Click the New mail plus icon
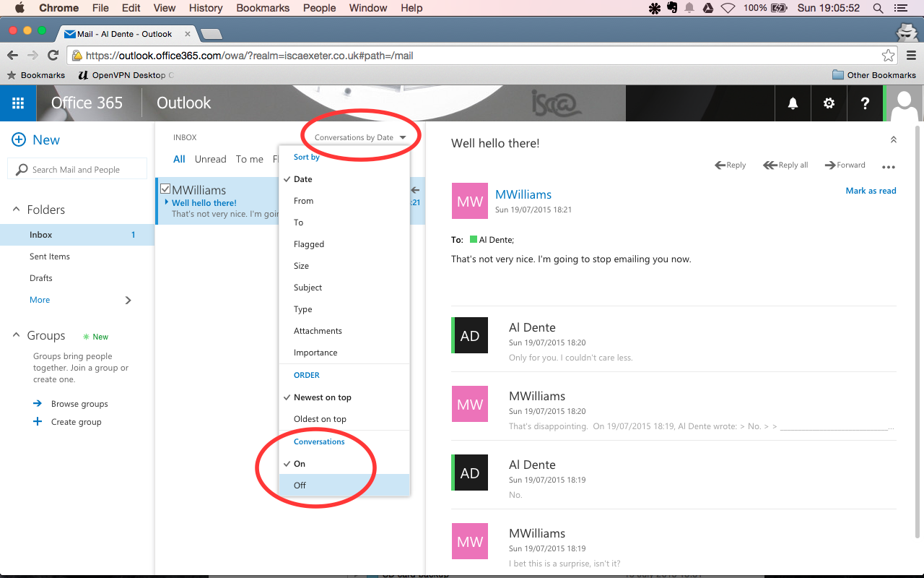The width and height of the screenshot is (924, 578). coord(19,139)
